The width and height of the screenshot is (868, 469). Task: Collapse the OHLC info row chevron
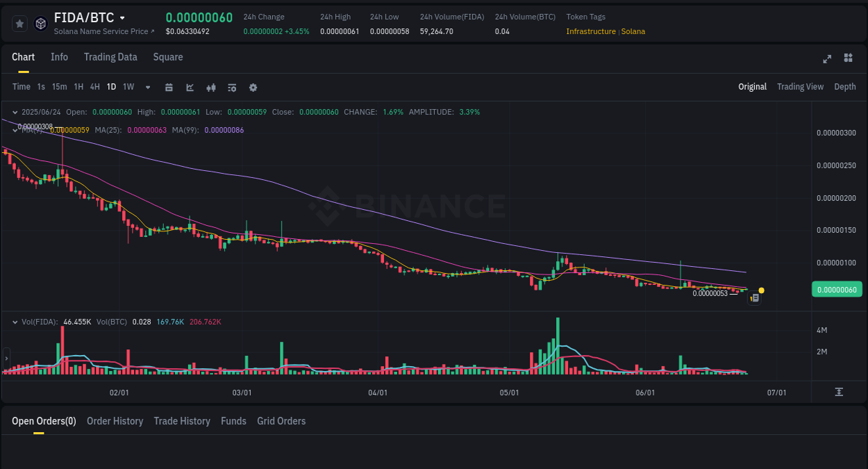coord(15,111)
